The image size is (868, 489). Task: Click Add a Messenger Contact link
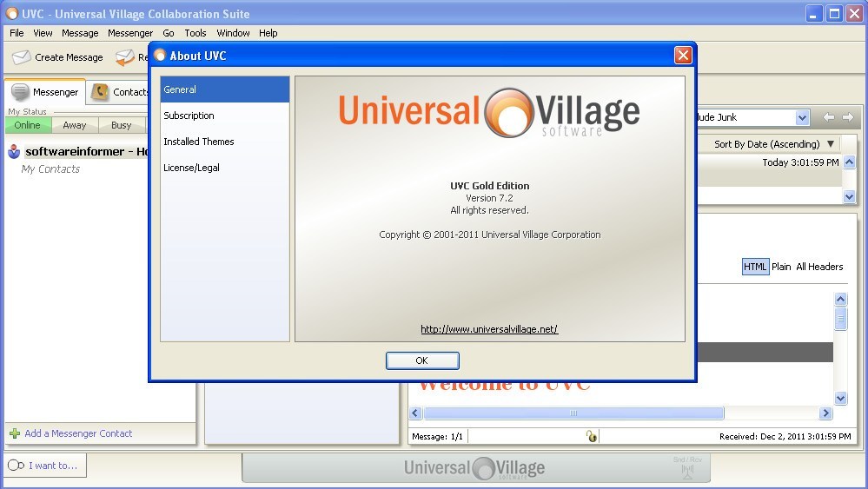(x=78, y=433)
